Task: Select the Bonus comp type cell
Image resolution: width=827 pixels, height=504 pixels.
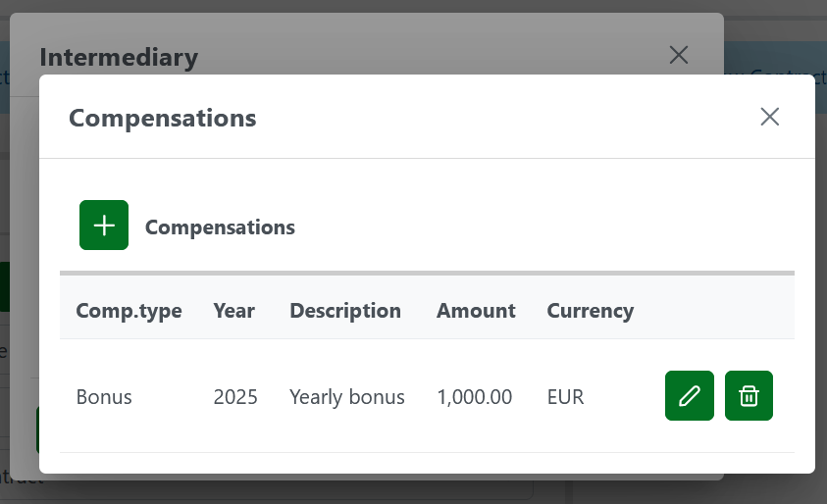Action: click(104, 397)
